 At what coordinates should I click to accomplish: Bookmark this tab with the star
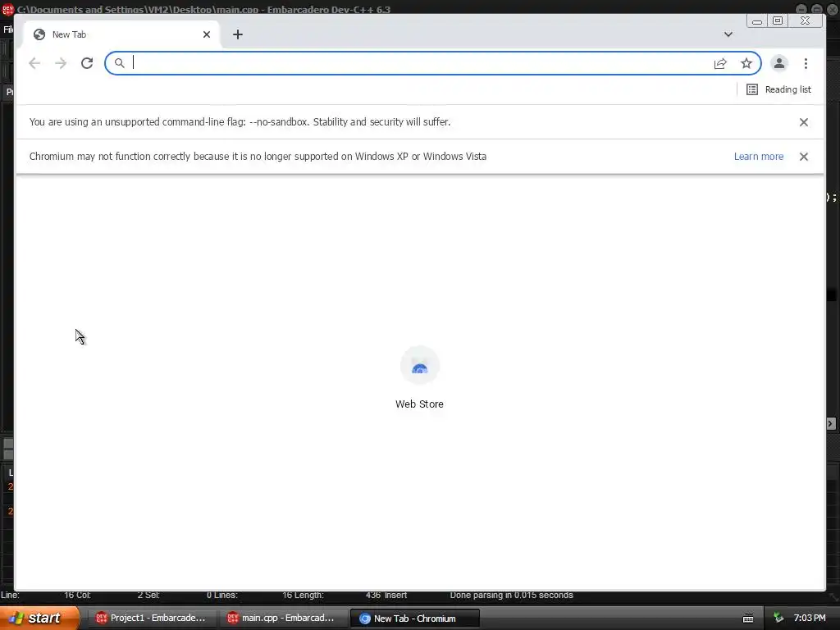pos(746,63)
